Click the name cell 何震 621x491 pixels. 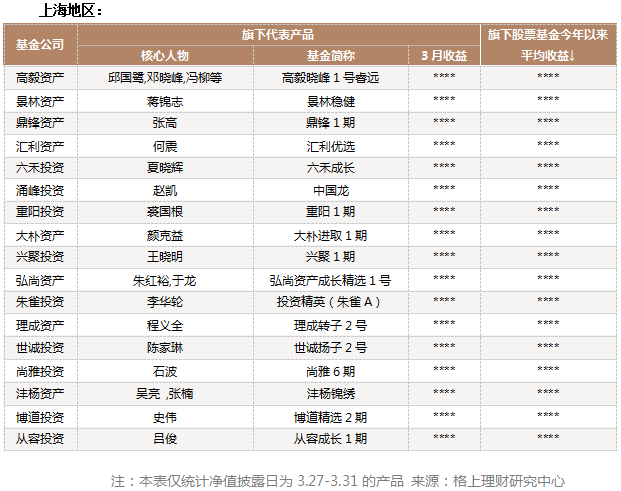pos(165,147)
